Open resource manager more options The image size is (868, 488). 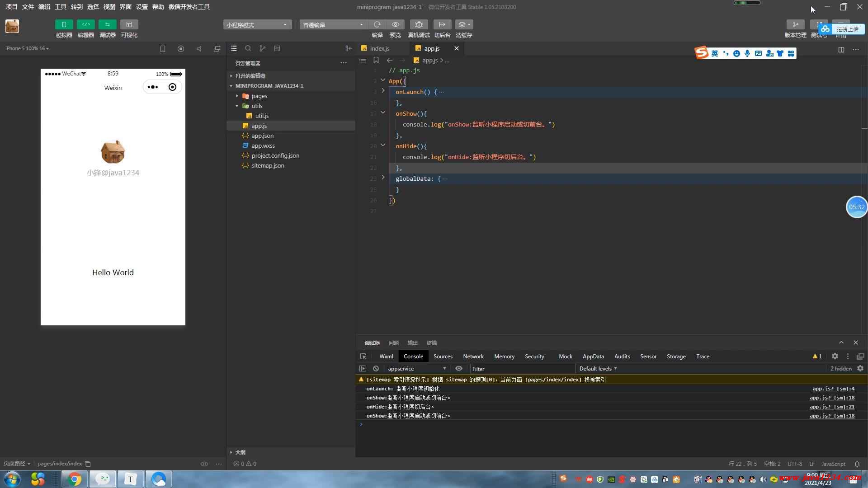tap(344, 63)
